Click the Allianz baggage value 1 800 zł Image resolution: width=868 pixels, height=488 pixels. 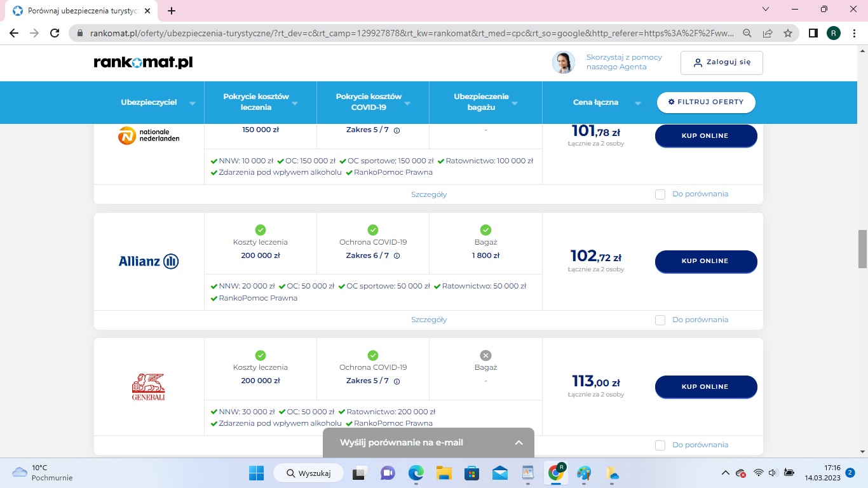click(485, 255)
